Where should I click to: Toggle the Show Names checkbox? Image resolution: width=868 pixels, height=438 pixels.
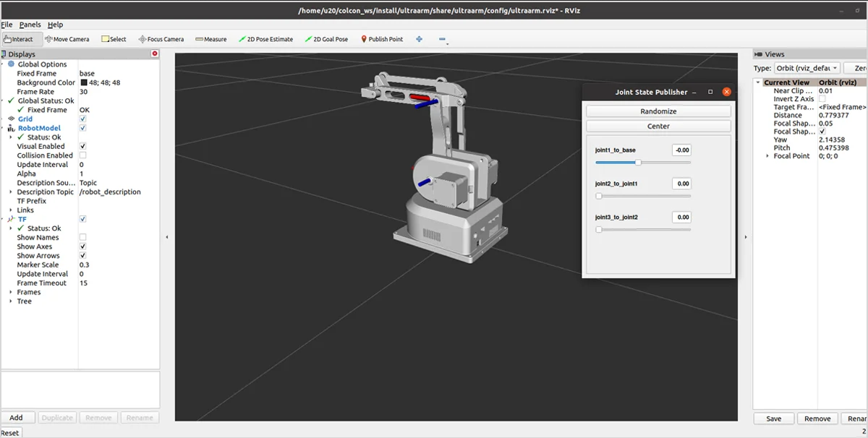(82, 237)
